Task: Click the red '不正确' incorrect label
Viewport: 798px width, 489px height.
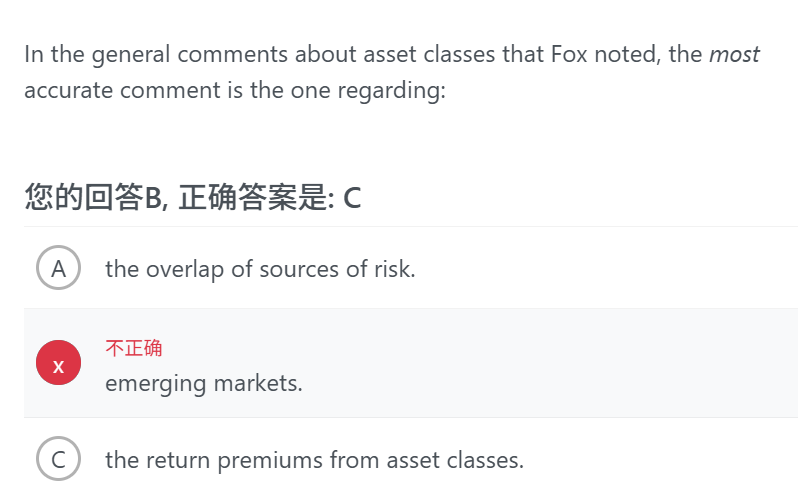Action: point(134,349)
